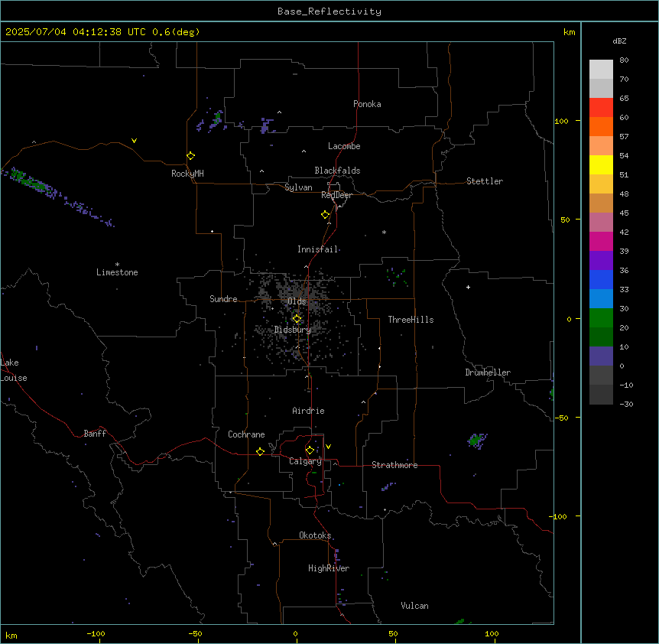The image size is (659, 644).
Task: Pick the purple 36-39 dBZ legend swatch
Action: pos(601,260)
